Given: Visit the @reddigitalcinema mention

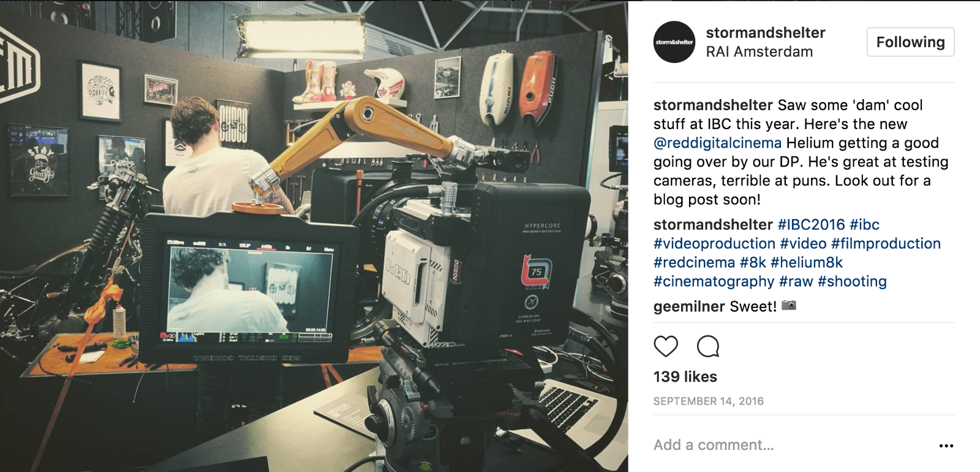Looking at the screenshot, I should coord(717,143).
